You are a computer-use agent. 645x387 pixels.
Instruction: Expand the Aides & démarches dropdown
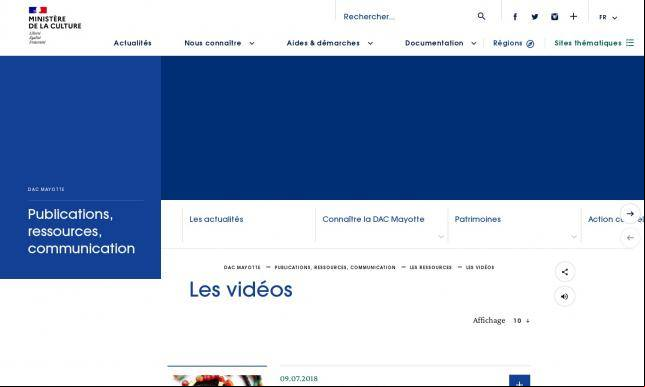[x=329, y=43]
